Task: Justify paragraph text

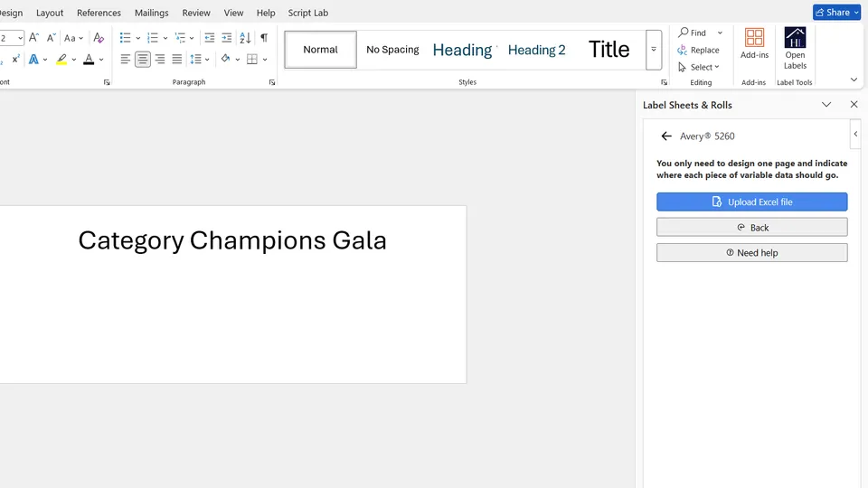Action: (x=177, y=59)
